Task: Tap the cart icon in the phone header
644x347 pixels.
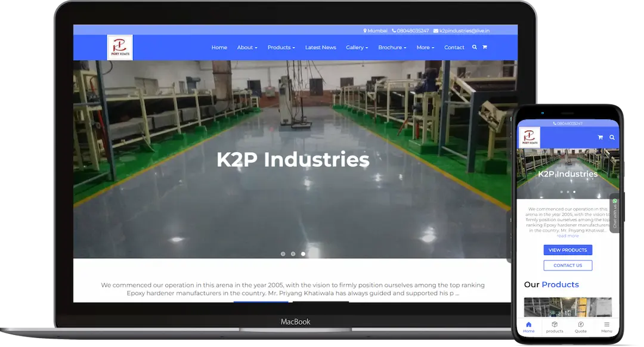Action: 600,137
